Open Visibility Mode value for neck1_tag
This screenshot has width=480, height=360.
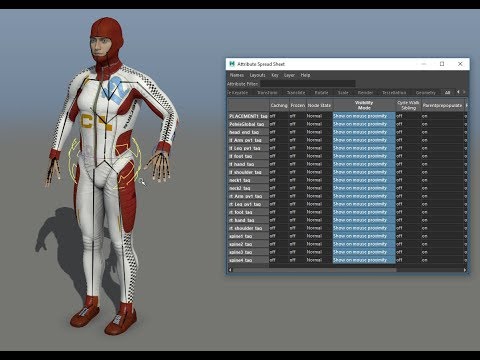tap(364, 180)
